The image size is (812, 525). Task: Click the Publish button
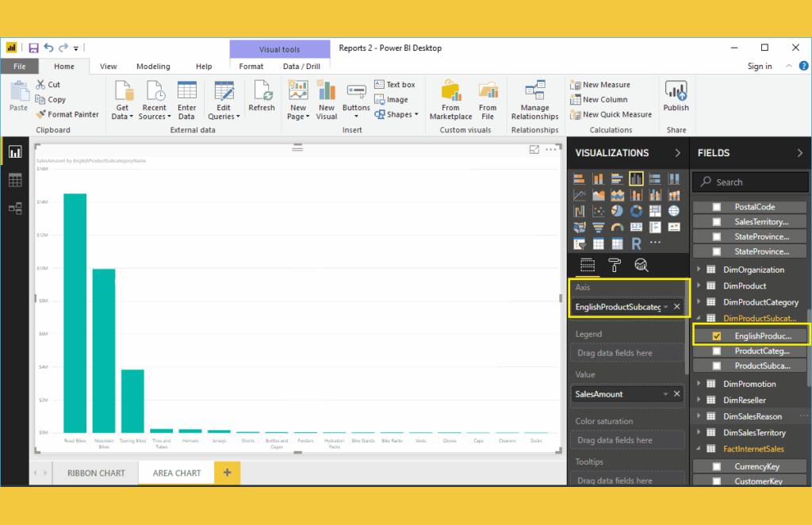coord(676,97)
